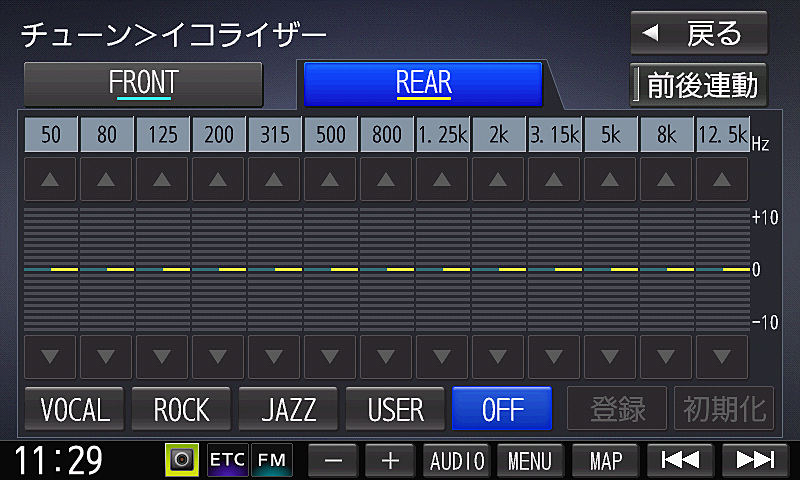Viewport: 800px width, 480px height.
Task: Raise the 12.5k Hz band level
Action: [x=722, y=179]
